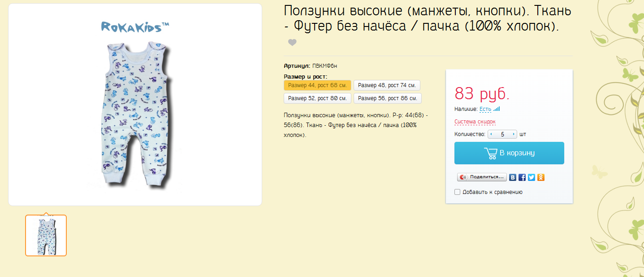Select size 'Размер 48, рост 74 см.'

point(387,85)
